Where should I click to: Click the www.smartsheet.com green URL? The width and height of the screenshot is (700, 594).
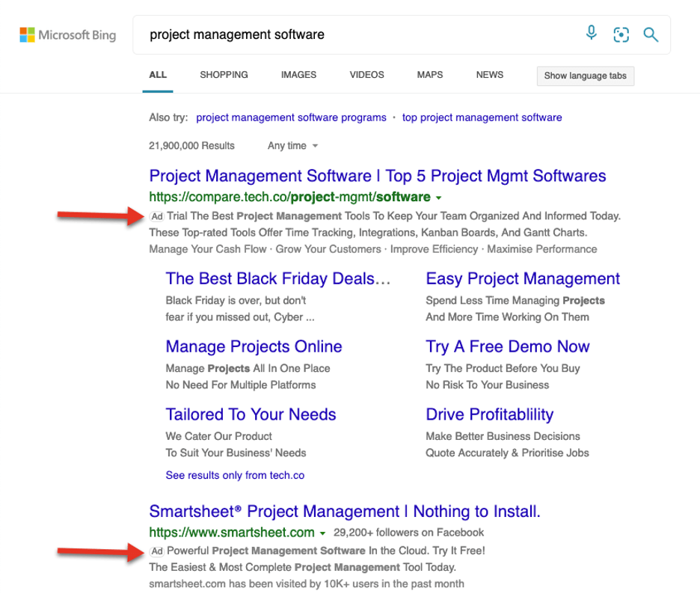(232, 533)
